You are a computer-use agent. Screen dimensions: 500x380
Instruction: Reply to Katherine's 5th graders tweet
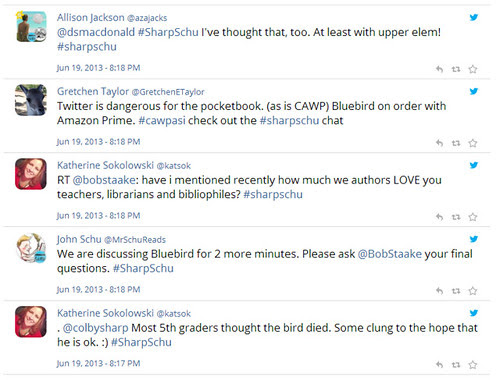coord(439,365)
